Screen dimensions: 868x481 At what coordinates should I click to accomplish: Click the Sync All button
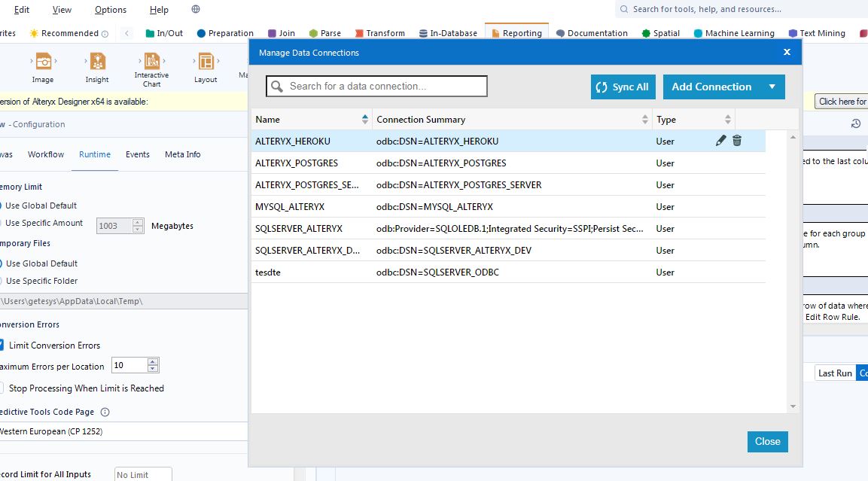tap(623, 87)
